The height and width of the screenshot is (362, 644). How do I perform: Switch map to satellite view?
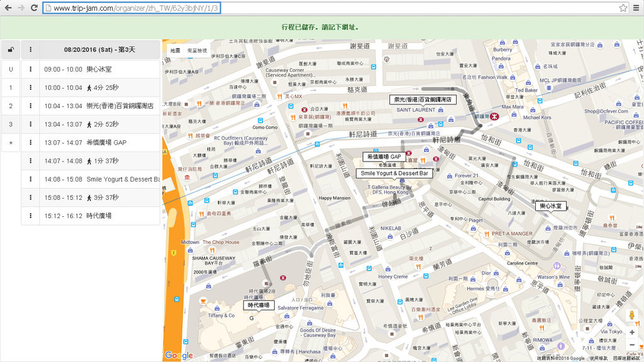coord(197,50)
